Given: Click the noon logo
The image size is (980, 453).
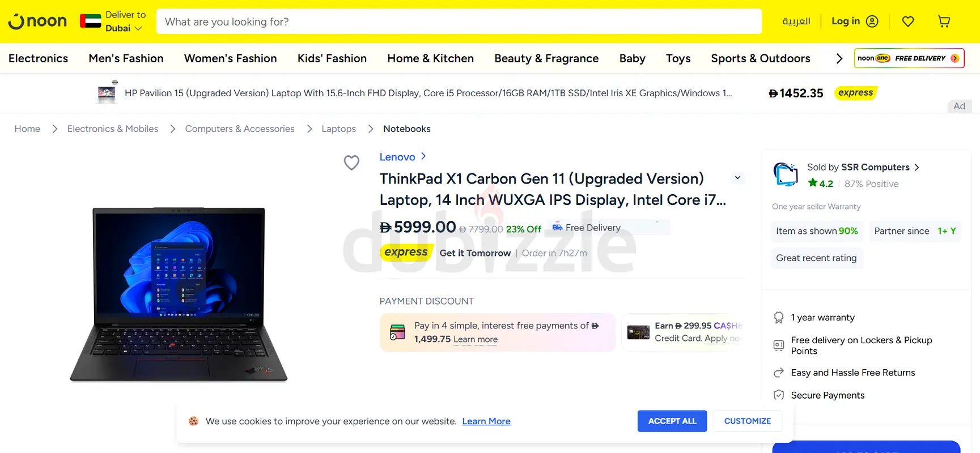Looking at the screenshot, I should click(37, 22).
